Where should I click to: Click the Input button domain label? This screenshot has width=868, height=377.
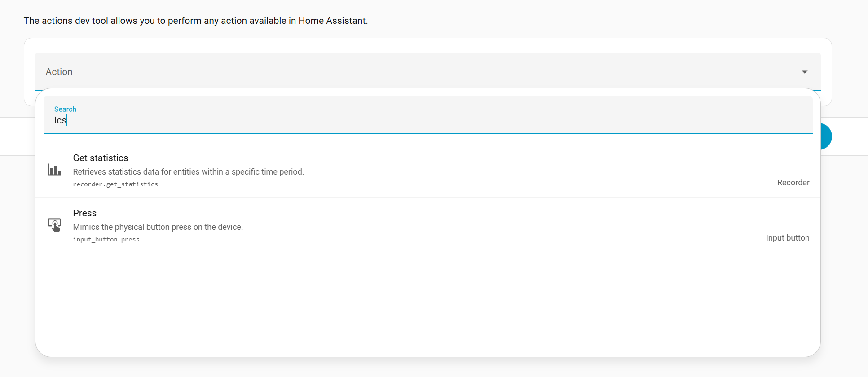pos(787,238)
